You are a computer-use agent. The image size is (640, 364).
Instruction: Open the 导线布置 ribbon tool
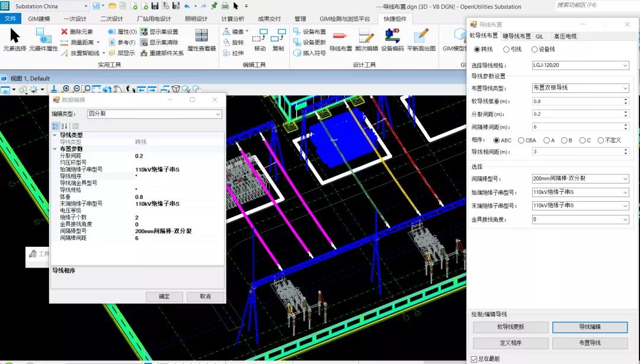point(340,40)
